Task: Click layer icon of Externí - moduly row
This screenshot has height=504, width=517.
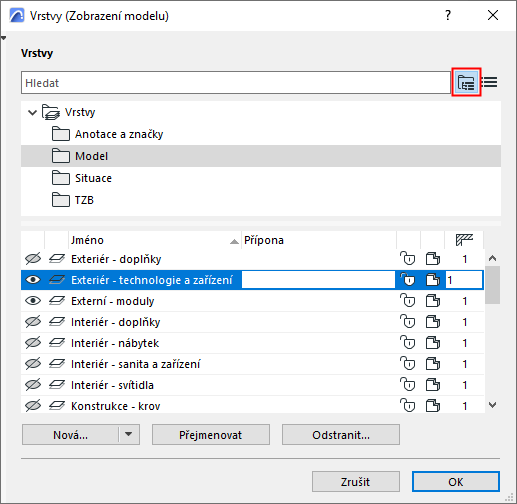Action: 57,301
